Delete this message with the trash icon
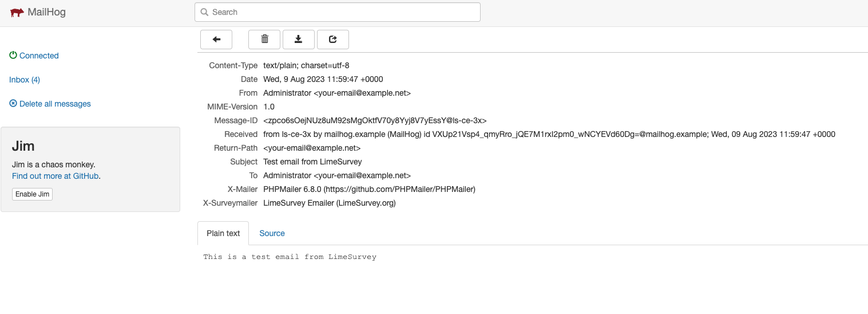Image resolution: width=868 pixels, height=314 pixels. [x=264, y=39]
